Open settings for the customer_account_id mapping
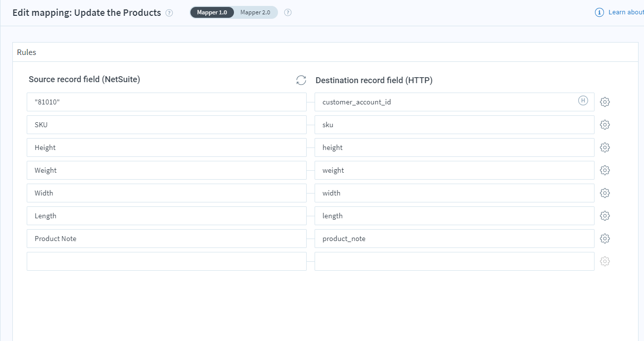This screenshot has width=644, height=341. pos(604,101)
